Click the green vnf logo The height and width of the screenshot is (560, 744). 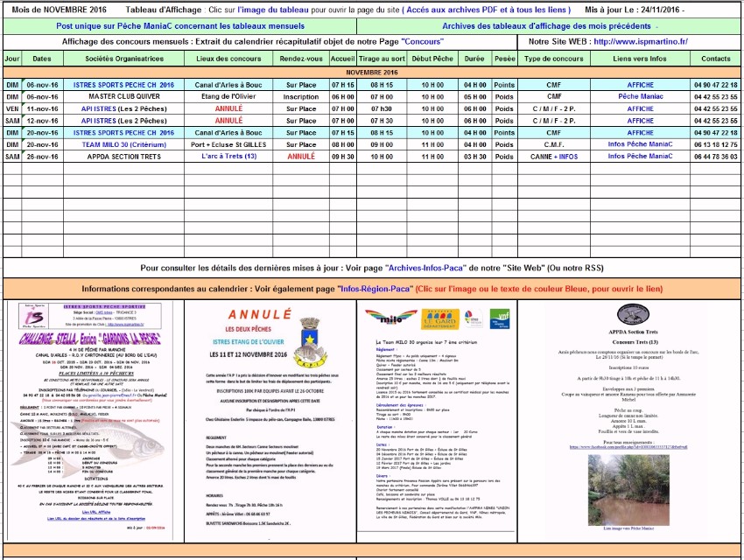pos(500,318)
